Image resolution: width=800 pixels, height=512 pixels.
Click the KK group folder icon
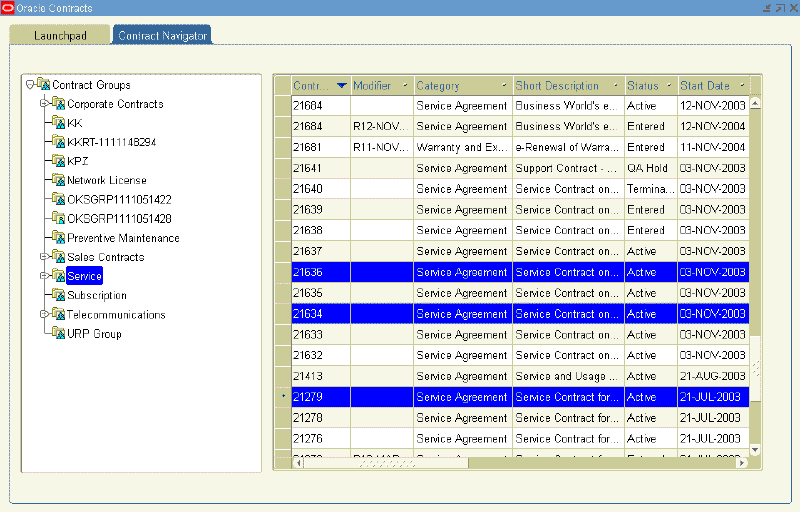pyautogui.click(x=58, y=122)
